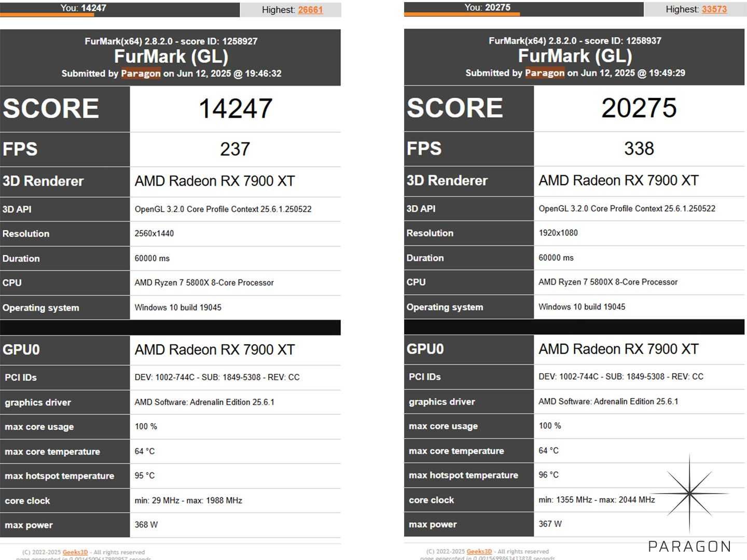The image size is (747, 560).
Task: Follow Geeks3D footer link under the 367 W page
Action: point(479,551)
